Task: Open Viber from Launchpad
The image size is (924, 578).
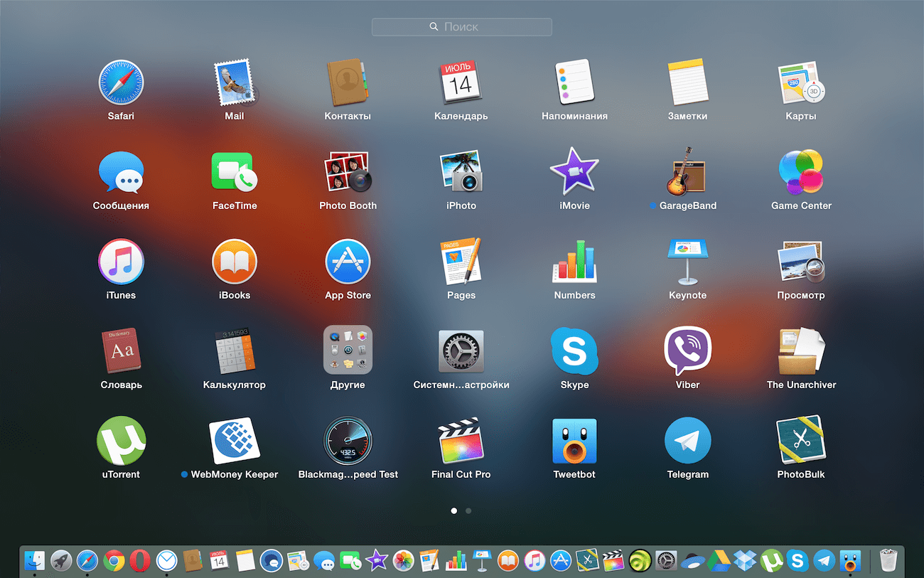Action: pyautogui.click(x=687, y=351)
